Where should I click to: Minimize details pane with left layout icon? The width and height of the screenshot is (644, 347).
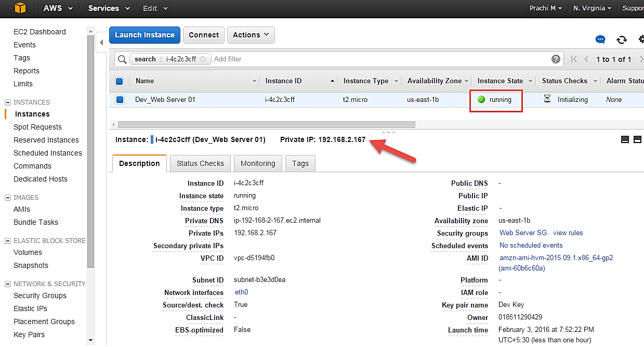point(625,139)
